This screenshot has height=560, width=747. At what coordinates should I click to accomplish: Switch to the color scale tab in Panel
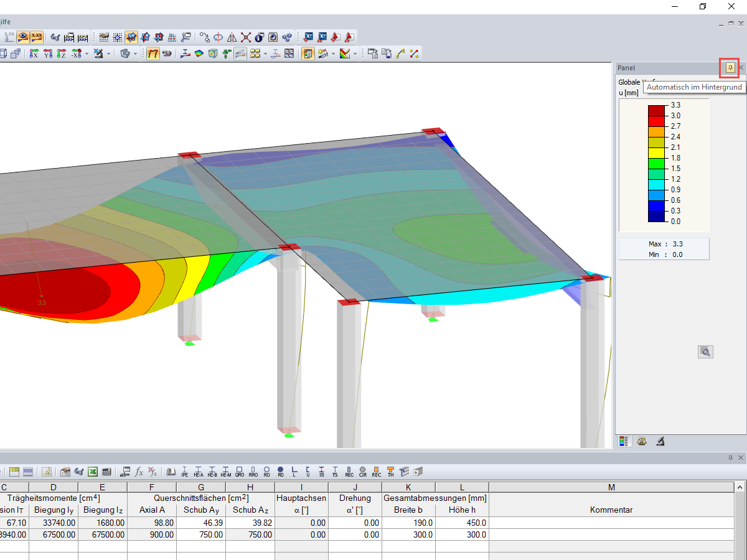tap(624, 441)
